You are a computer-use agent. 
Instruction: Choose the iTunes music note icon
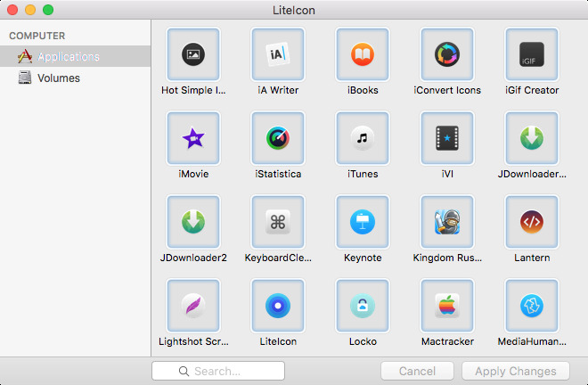[x=363, y=138]
